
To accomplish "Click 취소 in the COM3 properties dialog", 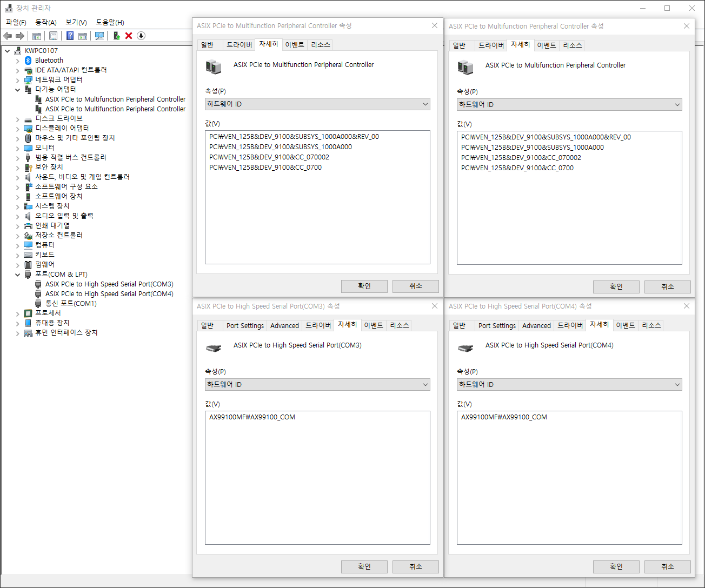I will [415, 566].
